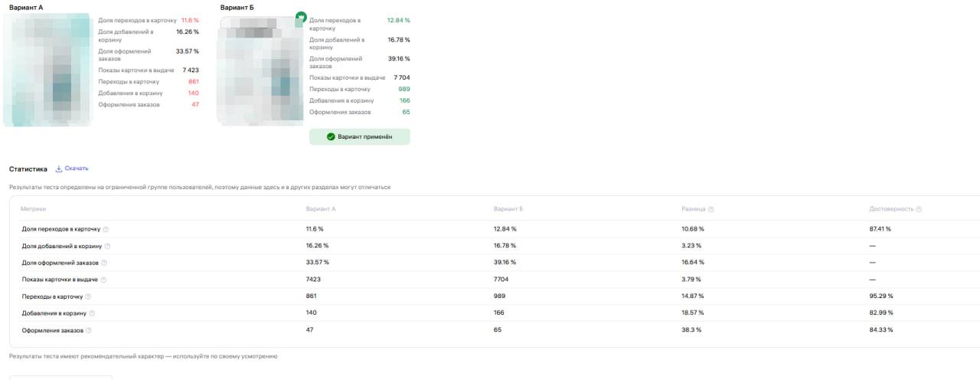Click the note Результаты теста имеют рекомендательный характер
Viewport: 980px width, 380px height.
pos(142,356)
